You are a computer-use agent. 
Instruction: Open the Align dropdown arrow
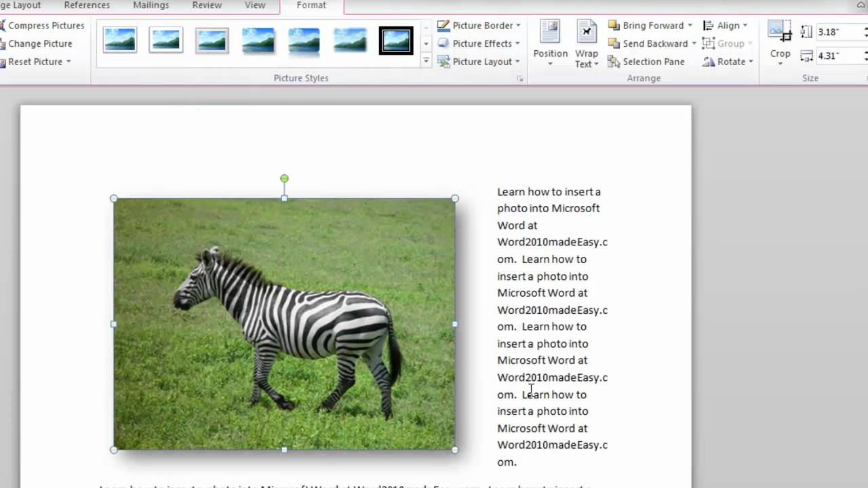point(745,26)
